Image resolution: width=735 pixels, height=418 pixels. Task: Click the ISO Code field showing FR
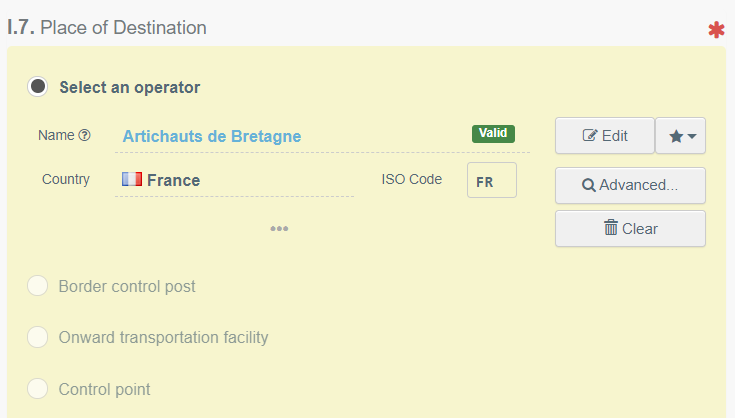coord(492,180)
